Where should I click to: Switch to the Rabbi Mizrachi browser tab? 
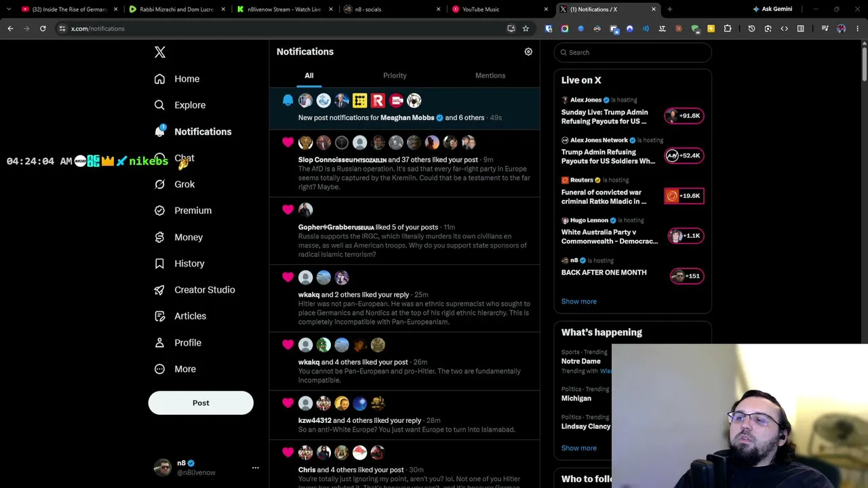[178, 9]
